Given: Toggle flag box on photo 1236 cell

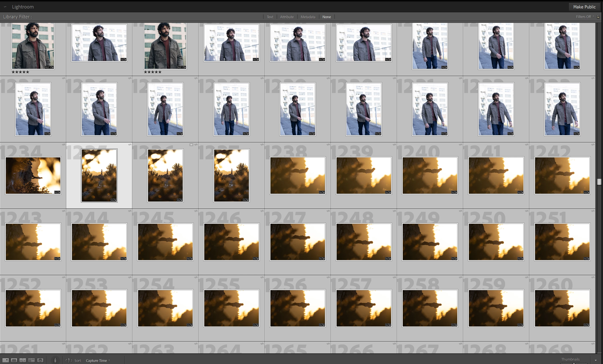Looking at the screenshot, I should (191, 145).
